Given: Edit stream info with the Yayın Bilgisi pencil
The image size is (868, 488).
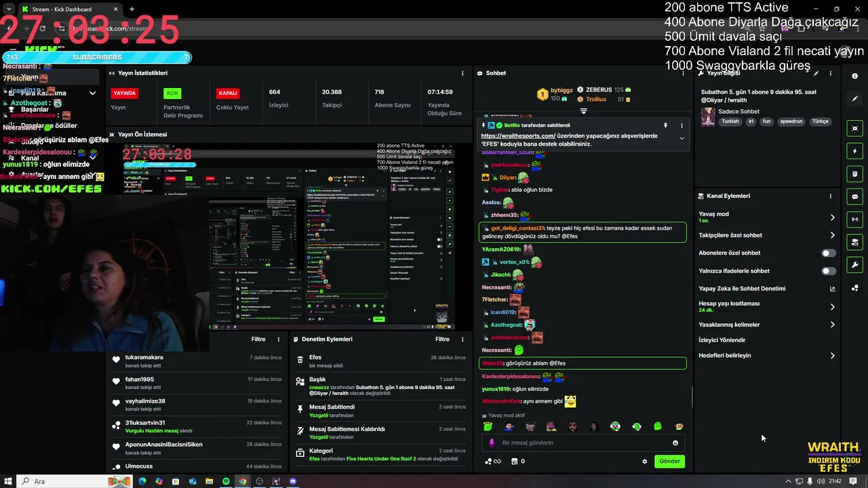Looking at the screenshot, I should pos(816,73).
